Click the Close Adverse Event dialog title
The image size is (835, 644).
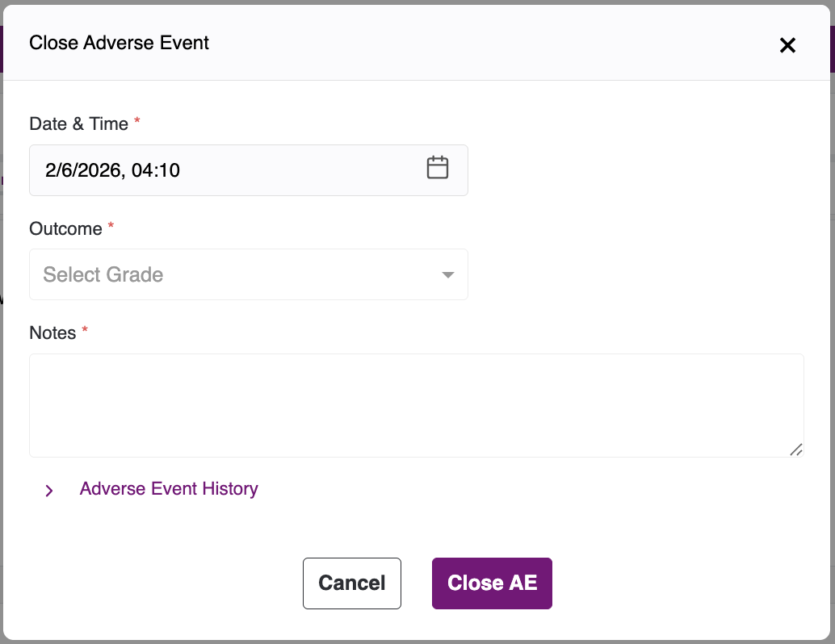(x=119, y=44)
